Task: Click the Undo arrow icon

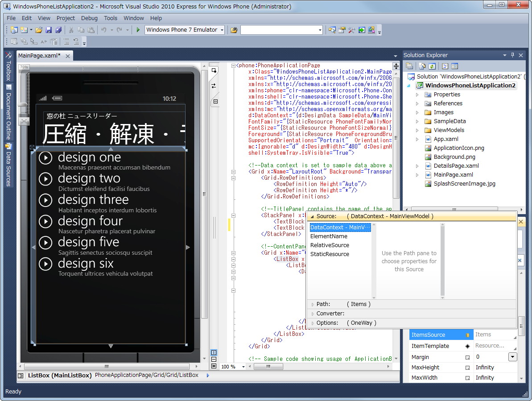Action: click(x=103, y=30)
